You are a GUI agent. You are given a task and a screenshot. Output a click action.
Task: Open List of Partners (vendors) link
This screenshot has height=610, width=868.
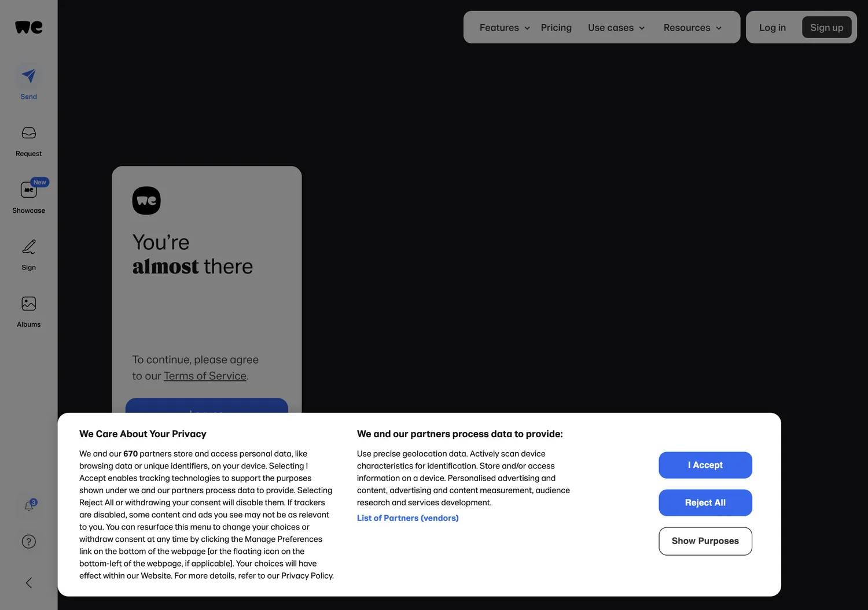coord(408,518)
